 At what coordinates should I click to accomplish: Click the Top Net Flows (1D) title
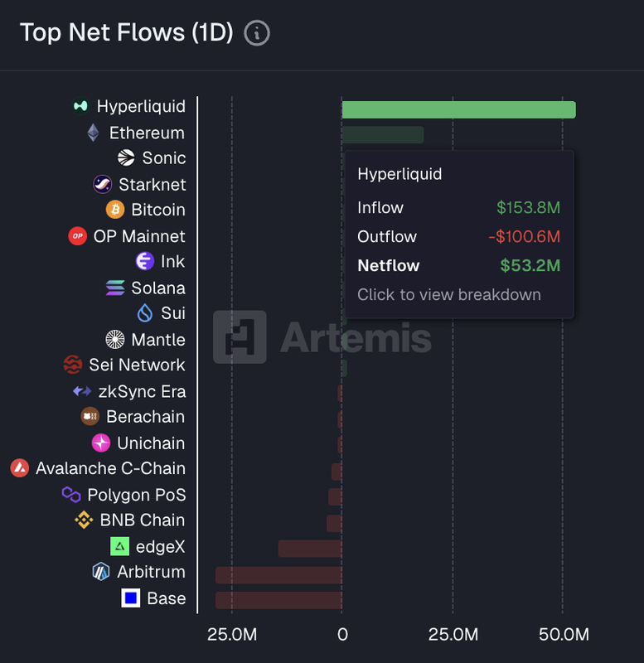[x=126, y=32]
